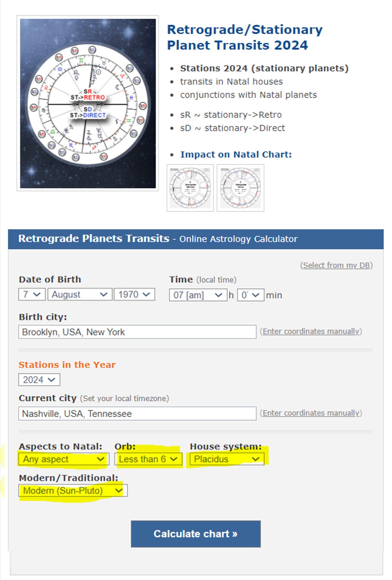Viewport: 392px width, 580px height.
Task: Click the Select from my DB link
Action: [x=336, y=265]
